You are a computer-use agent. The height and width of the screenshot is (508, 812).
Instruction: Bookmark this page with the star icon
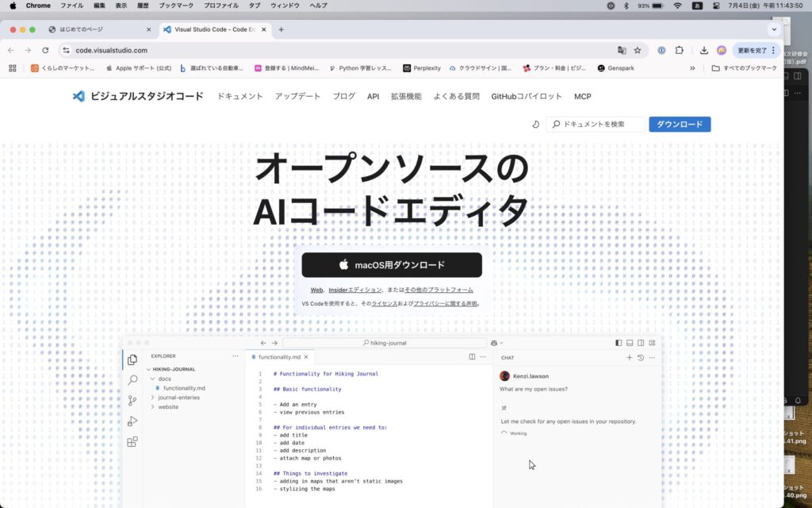[638, 50]
